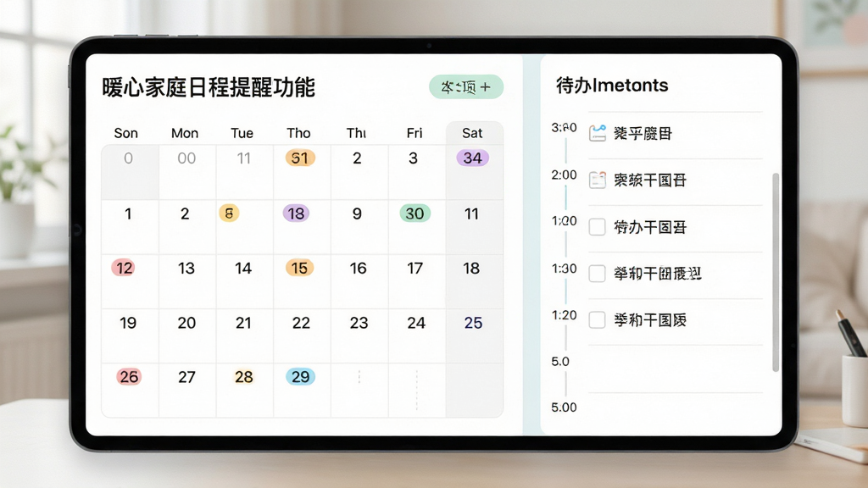This screenshot has height=488, width=868.
Task: Click the calendar icon on the 2:00 entry
Action: pyautogui.click(x=598, y=180)
